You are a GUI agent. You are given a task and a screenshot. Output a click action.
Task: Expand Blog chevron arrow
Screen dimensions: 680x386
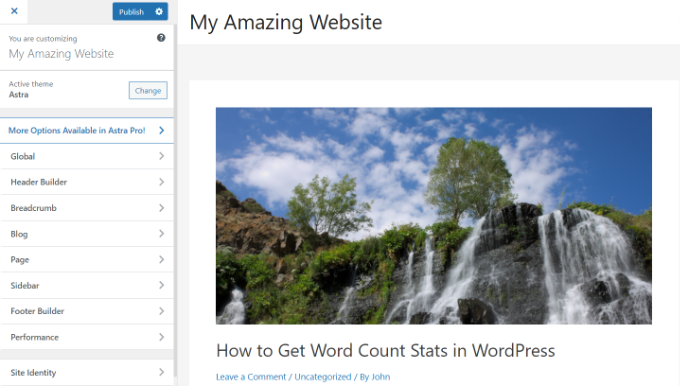point(161,233)
